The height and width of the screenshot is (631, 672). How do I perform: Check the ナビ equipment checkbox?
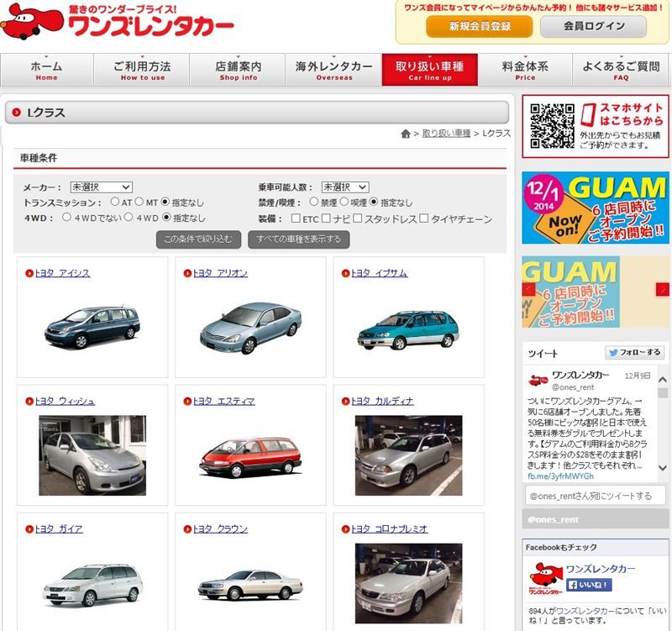326,218
